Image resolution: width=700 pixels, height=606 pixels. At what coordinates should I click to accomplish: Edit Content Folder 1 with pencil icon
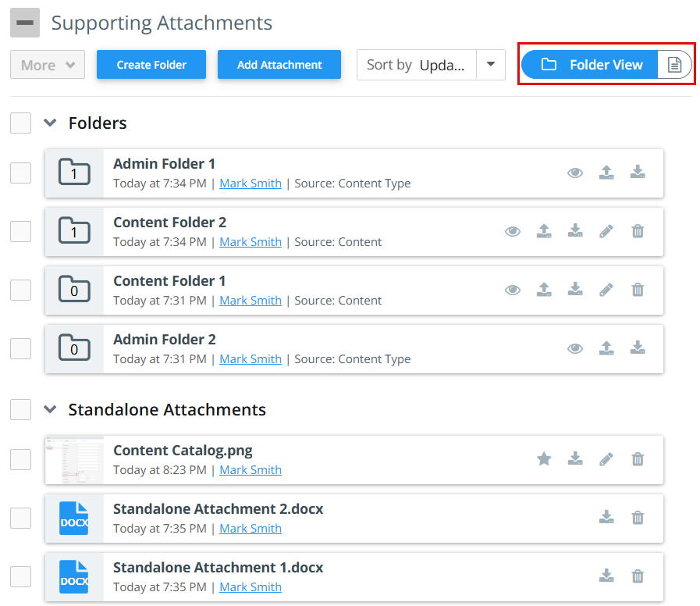606,290
